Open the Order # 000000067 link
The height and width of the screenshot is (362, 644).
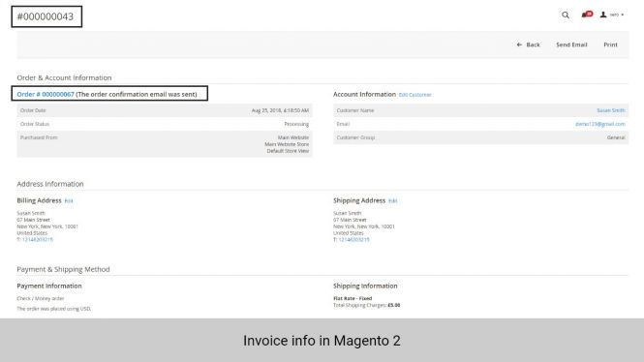point(46,95)
